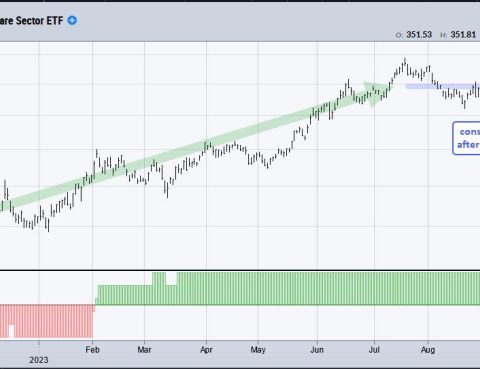Click the Mar label on the time axis

point(144,350)
